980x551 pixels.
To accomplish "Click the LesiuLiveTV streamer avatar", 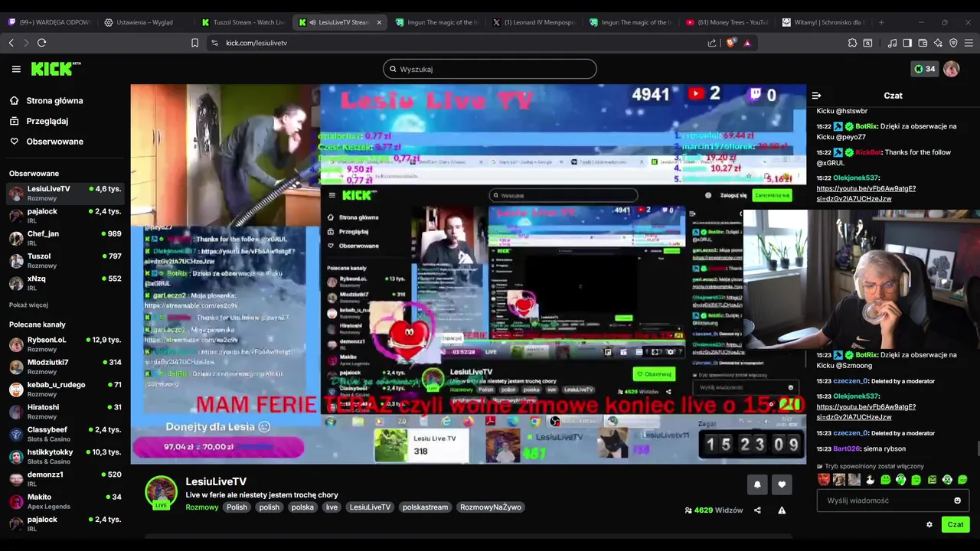I will (162, 492).
